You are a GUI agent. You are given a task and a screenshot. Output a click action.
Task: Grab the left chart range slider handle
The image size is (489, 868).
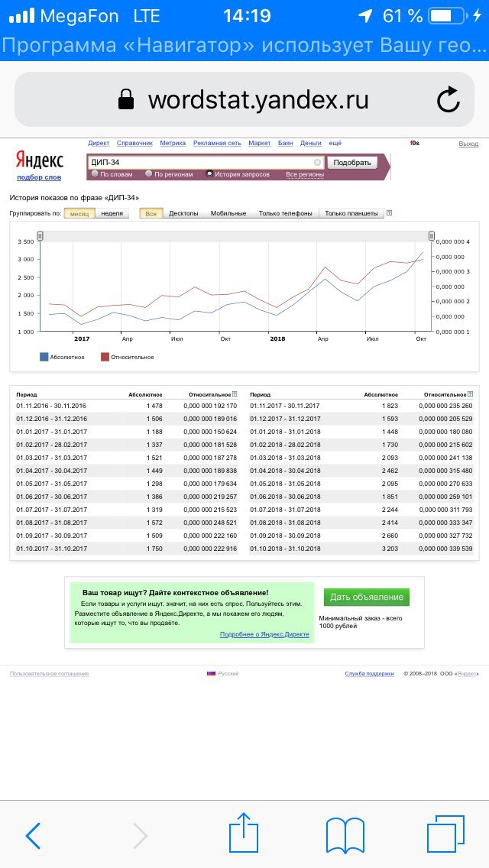(x=40, y=236)
